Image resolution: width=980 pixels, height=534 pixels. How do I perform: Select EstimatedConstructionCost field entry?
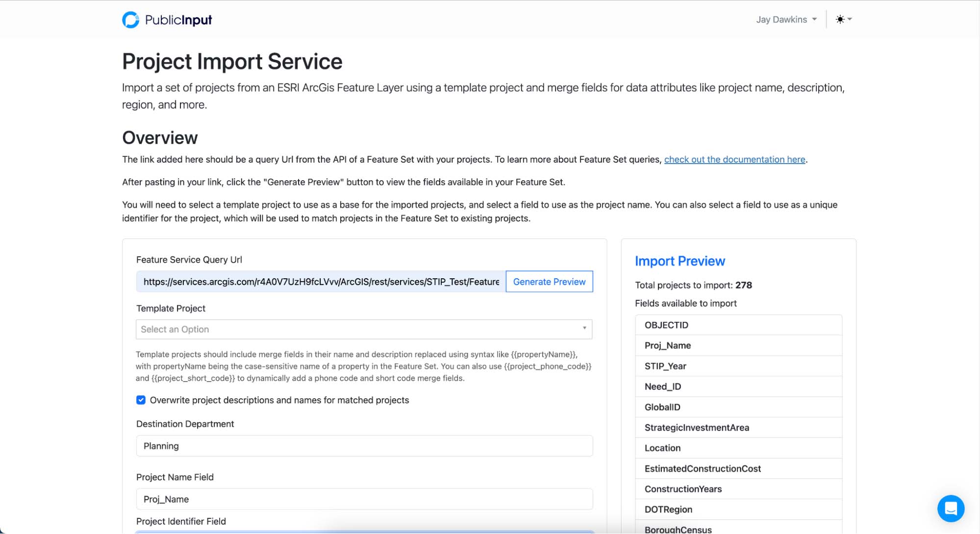[702, 469]
